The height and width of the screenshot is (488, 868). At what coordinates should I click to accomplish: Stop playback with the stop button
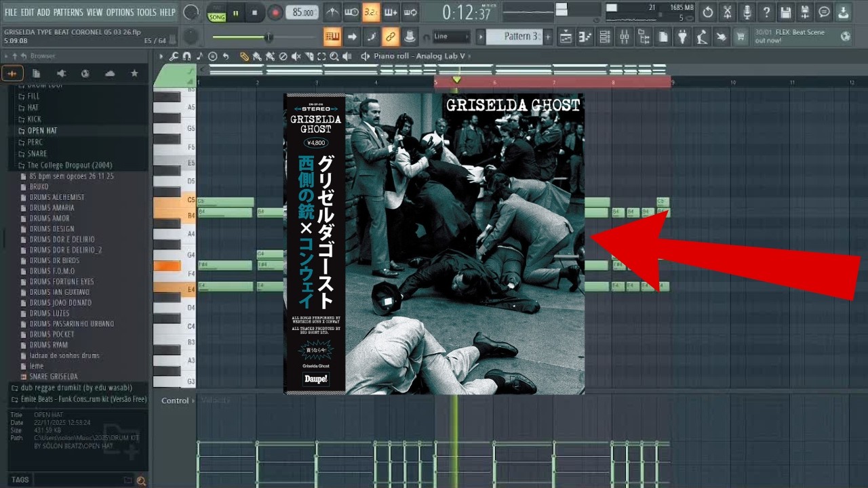(x=254, y=13)
